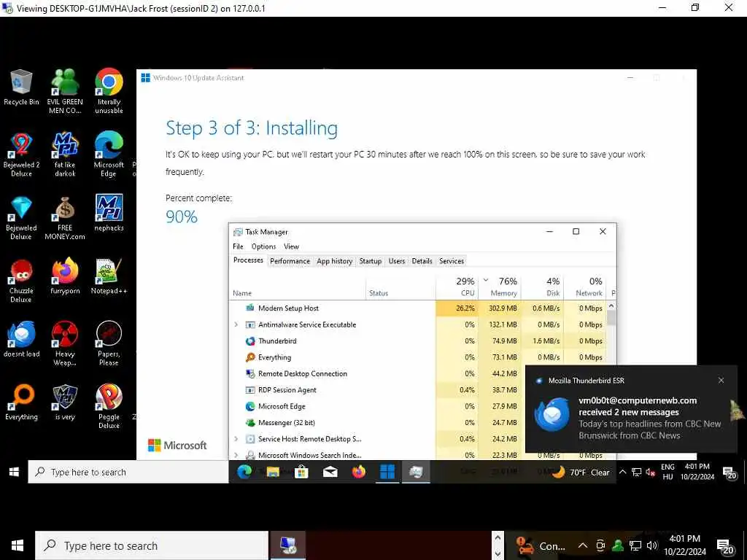
Task: Select the Everything search desktop shortcut
Action: tap(21, 402)
